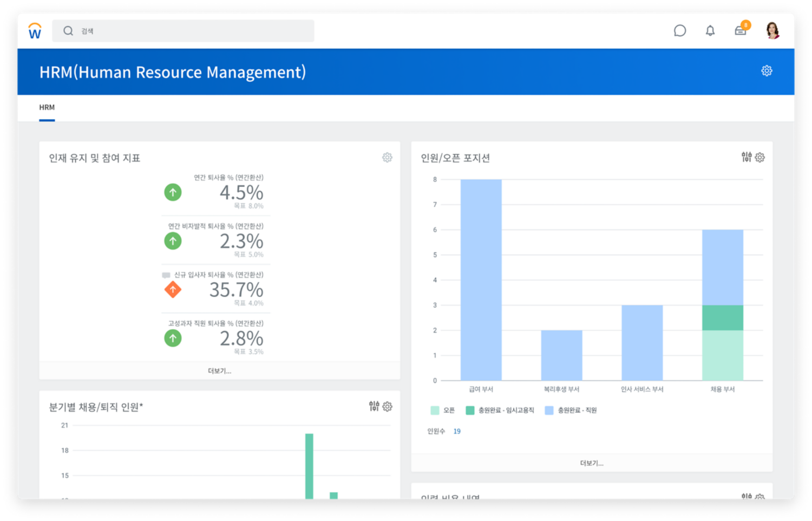Open filter sliders icon on 인원/오픈 포지션 card

pos(746,157)
